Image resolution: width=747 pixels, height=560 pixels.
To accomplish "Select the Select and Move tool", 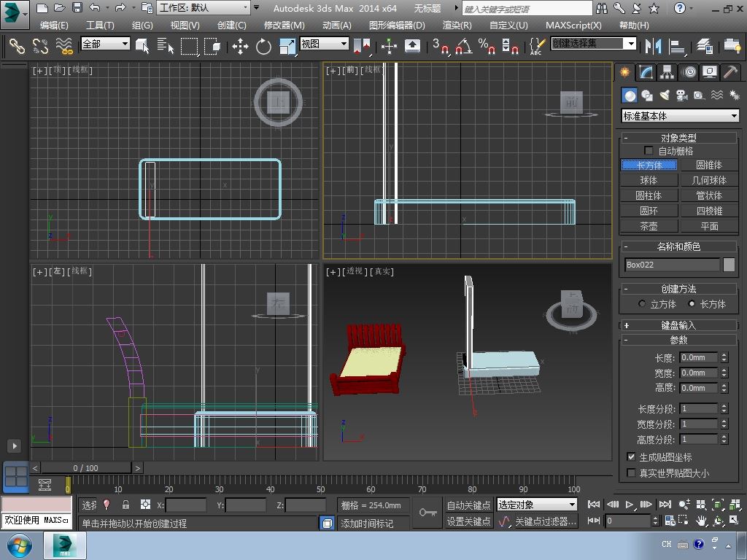I will [240, 47].
